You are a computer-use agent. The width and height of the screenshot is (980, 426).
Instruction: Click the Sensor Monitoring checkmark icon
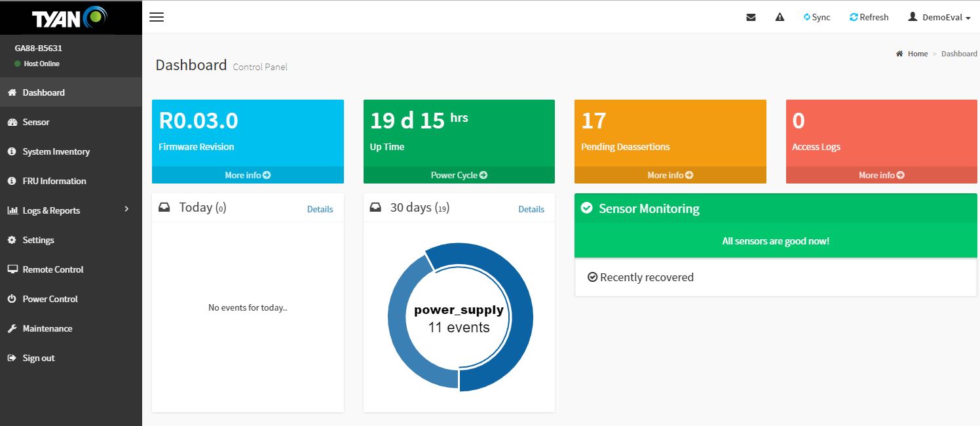(x=587, y=208)
